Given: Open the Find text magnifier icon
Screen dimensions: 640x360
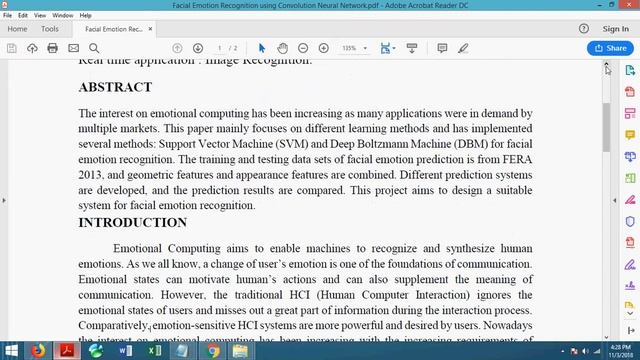Looking at the screenshot, I should coord(94,48).
